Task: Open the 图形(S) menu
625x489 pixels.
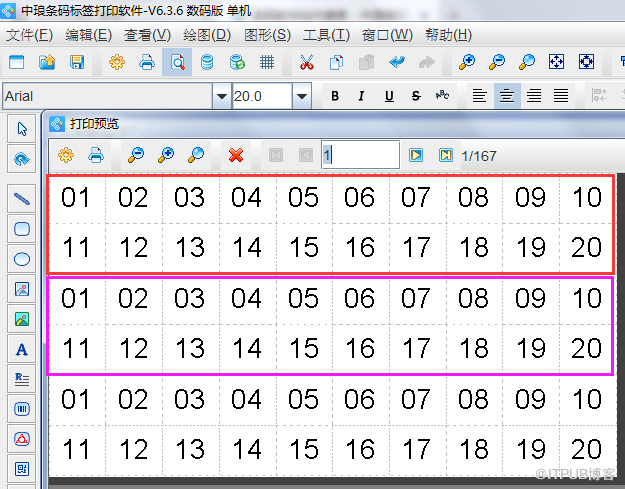Action: (x=267, y=35)
